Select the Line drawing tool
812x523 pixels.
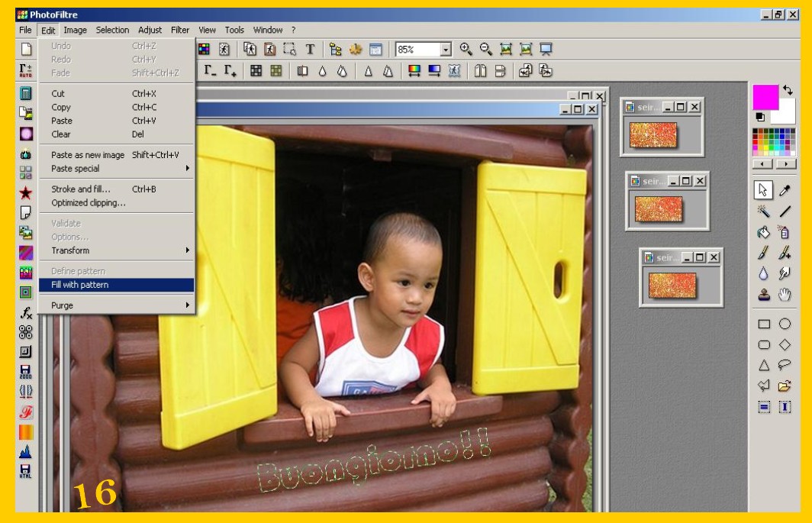coord(785,211)
